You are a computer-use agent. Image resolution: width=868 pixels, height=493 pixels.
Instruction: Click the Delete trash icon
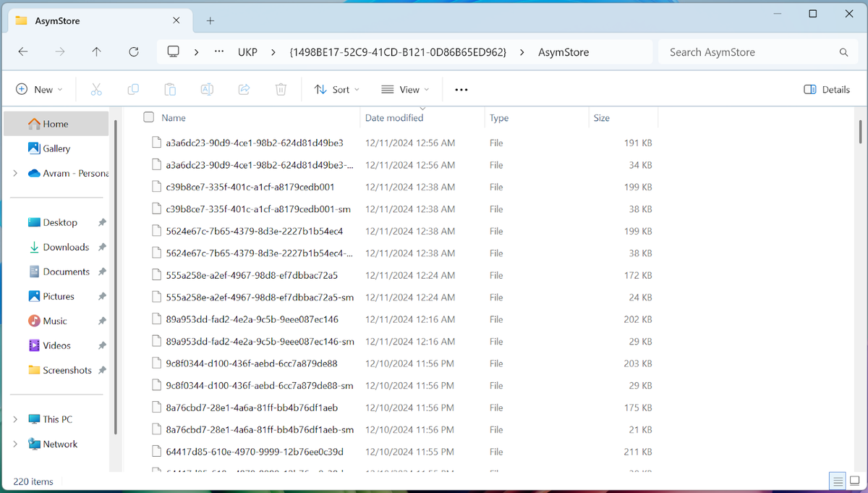coord(281,90)
